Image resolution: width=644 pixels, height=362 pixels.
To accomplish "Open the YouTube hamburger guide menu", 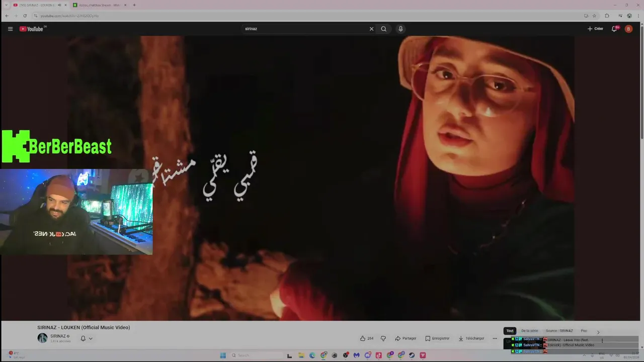I will point(10,29).
